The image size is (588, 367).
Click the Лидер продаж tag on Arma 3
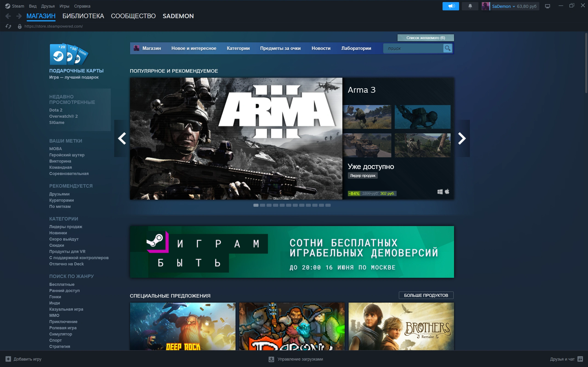(x=363, y=175)
